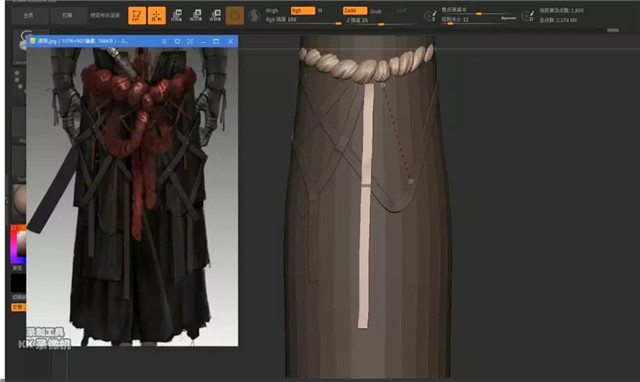Adjust the 焦点衰减 focal shift slider
Viewport: 640px width, 382px height.
coord(478,10)
